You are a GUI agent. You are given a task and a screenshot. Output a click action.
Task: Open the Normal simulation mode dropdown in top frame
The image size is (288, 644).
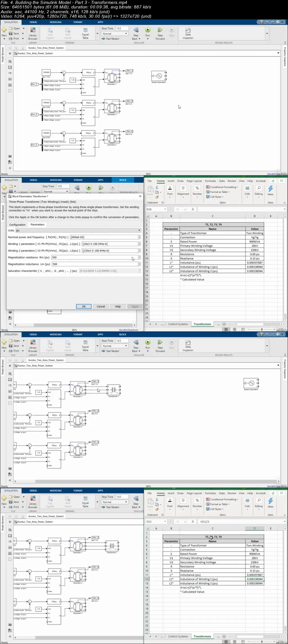tap(115, 34)
